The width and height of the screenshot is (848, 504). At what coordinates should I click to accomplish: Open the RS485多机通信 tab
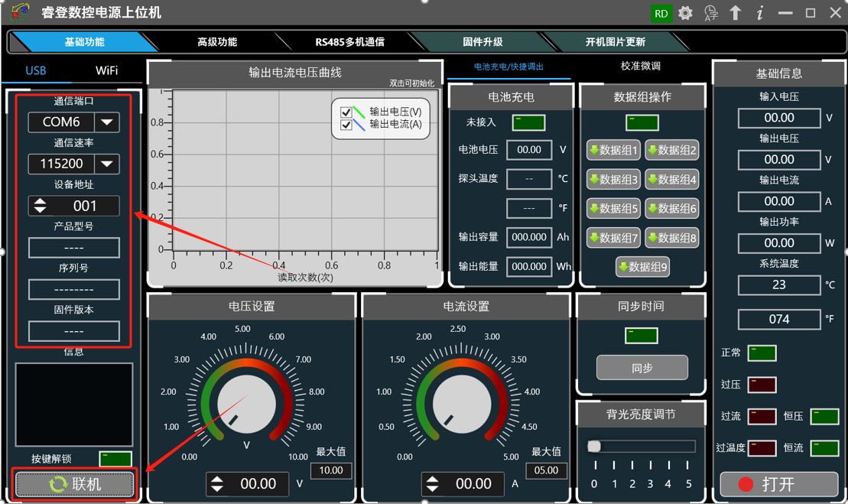coord(350,42)
